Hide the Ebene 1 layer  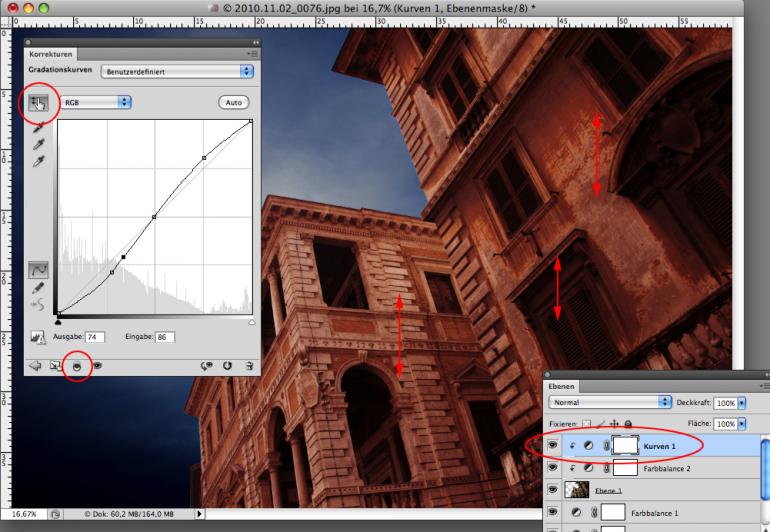pyautogui.click(x=553, y=490)
